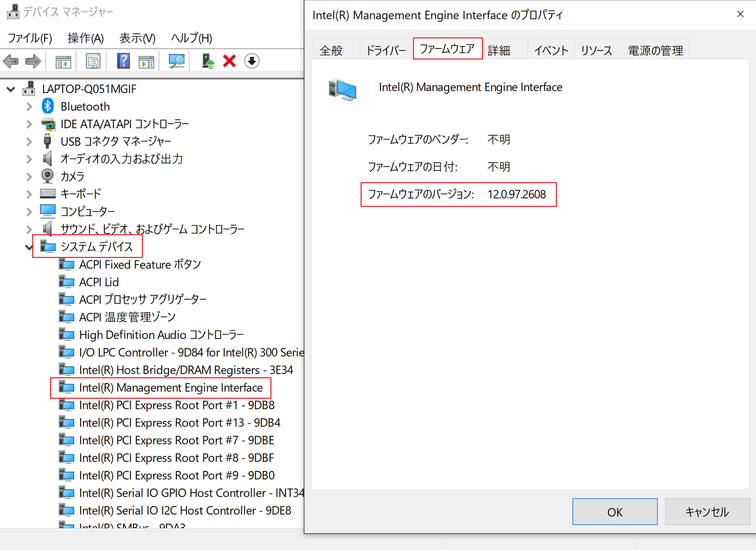Open the ヘルプ(H) menu
Viewport: 756px width, 550px height.
(x=191, y=38)
